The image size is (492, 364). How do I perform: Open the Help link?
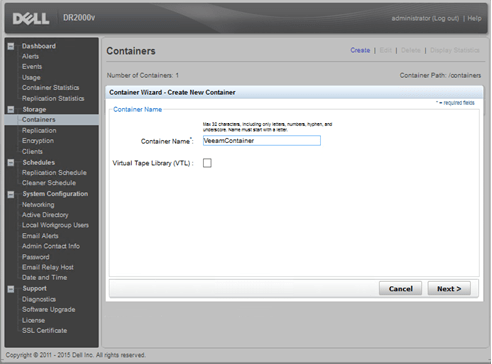tap(474, 18)
